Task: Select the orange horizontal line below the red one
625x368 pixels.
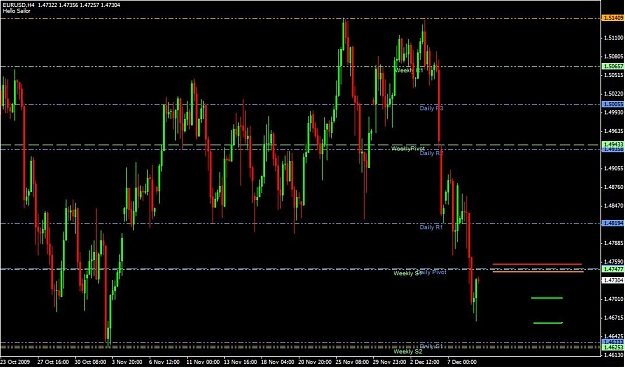Action: (539, 272)
